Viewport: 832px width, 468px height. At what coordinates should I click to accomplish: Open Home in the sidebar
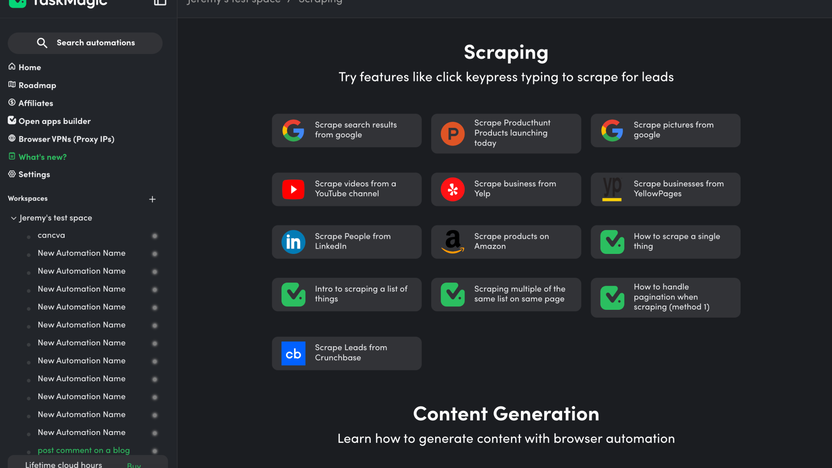(30, 67)
